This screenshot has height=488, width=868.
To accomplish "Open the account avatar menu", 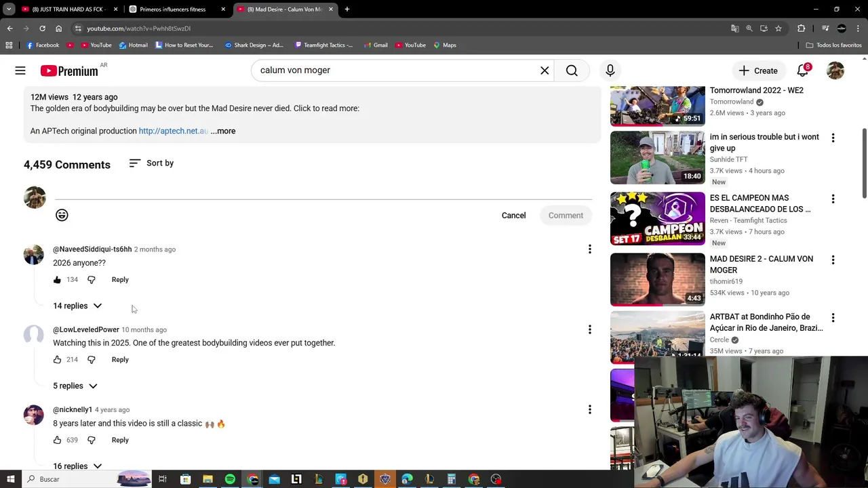I will coord(835,70).
